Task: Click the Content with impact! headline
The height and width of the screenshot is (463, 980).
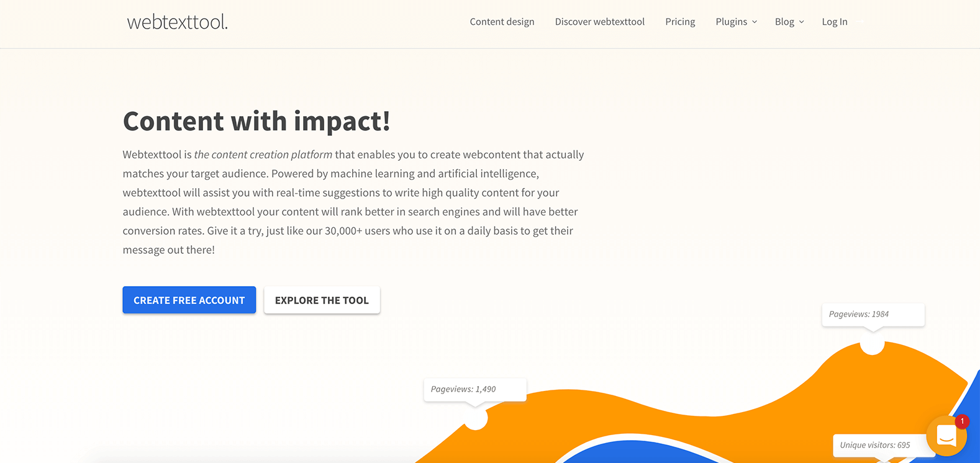Action: (256, 121)
